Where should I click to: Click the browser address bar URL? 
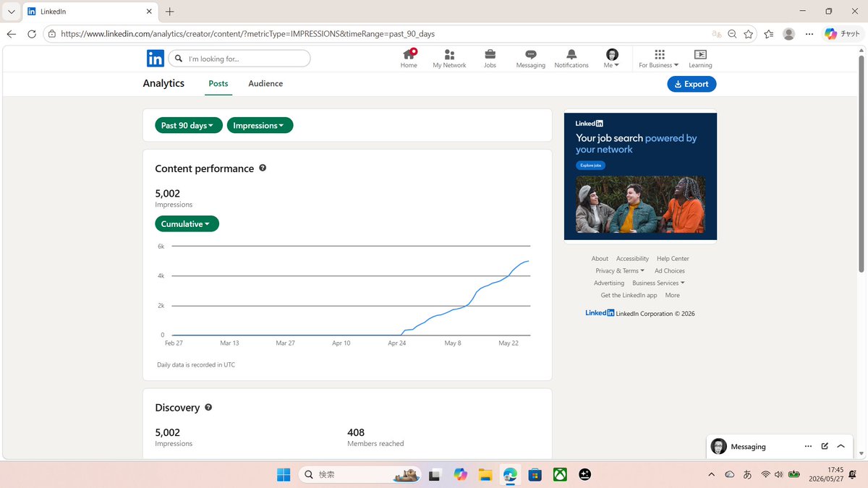pos(247,34)
